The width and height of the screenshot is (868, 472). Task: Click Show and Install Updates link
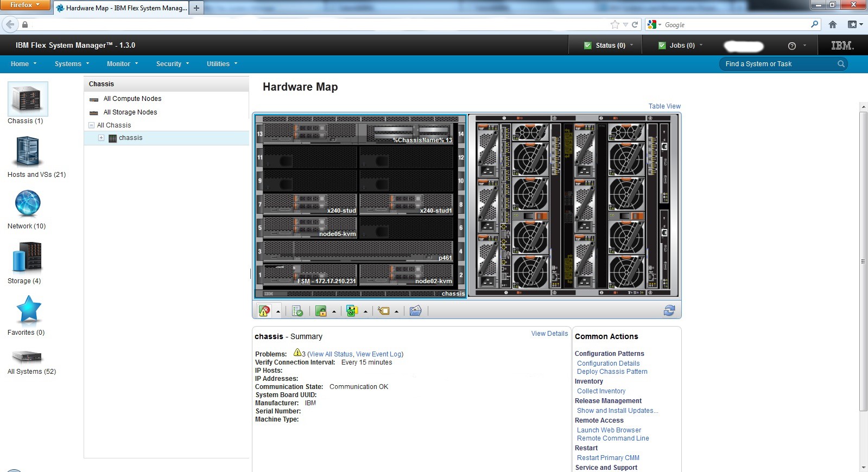pyautogui.click(x=618, y=411)
